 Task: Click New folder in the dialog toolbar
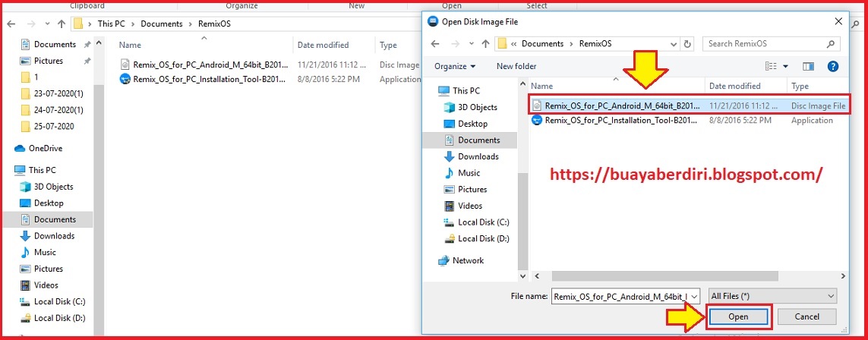pos(516,66)
